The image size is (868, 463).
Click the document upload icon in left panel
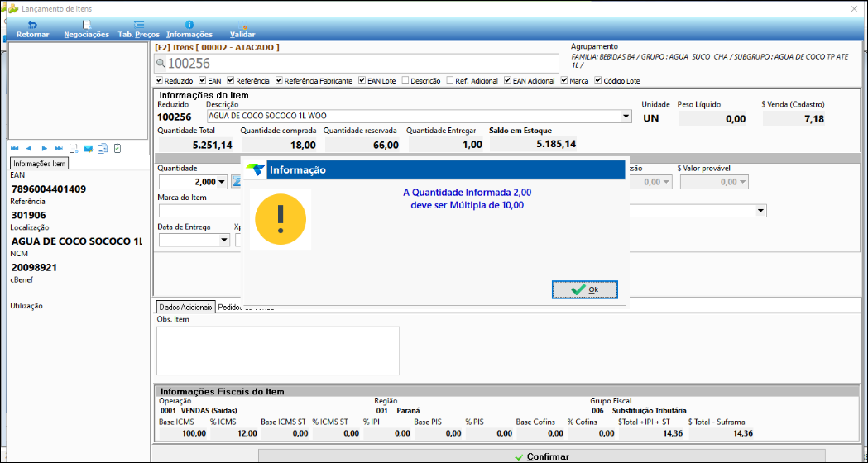pyautogui.click(x=73, y=148)
